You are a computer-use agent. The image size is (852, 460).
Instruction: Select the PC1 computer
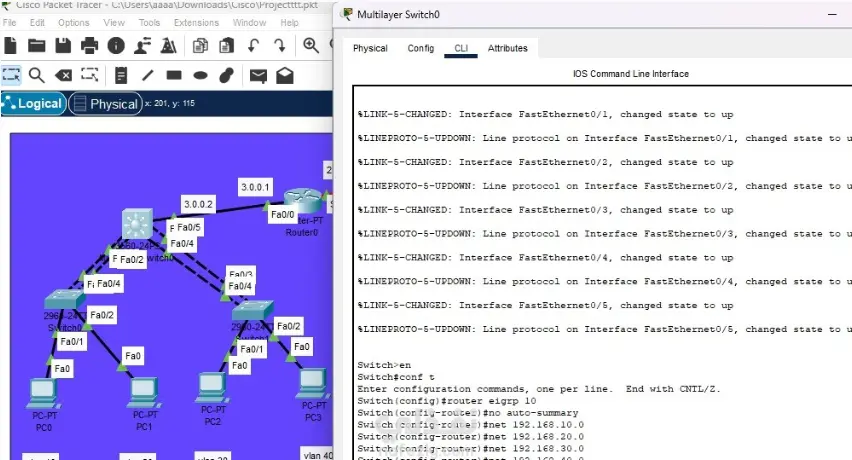click(x=143, y=392)
